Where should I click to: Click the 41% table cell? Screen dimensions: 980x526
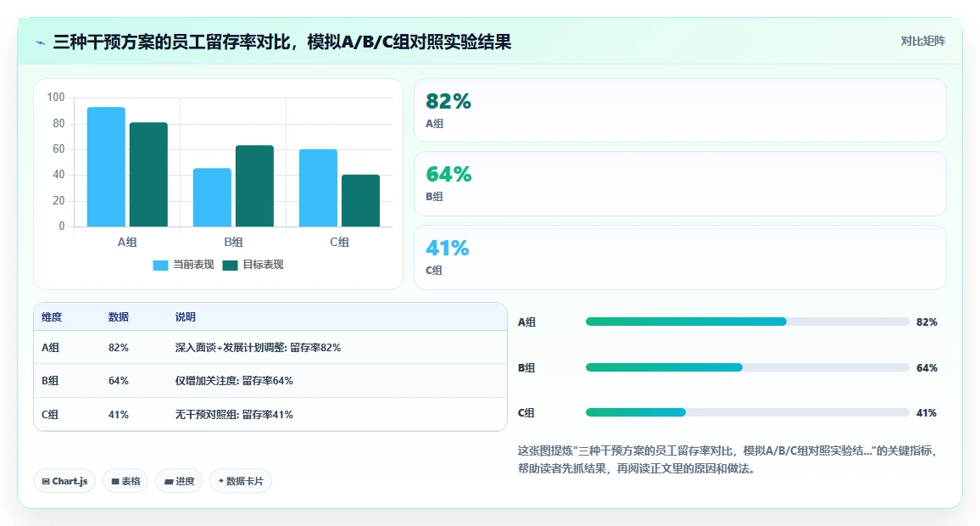pos(119,415)
